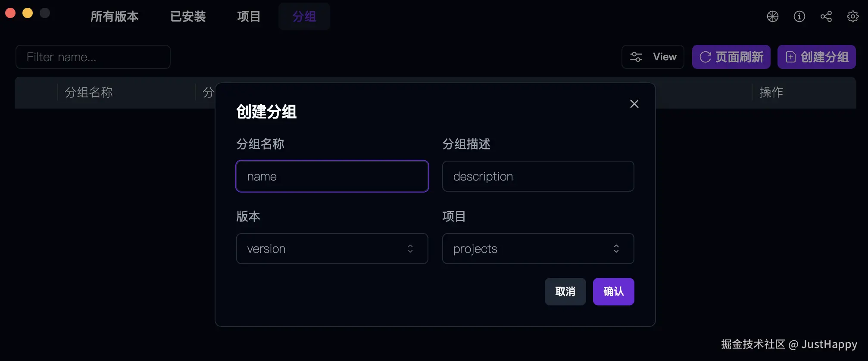Expand the version dropdown

332,249
